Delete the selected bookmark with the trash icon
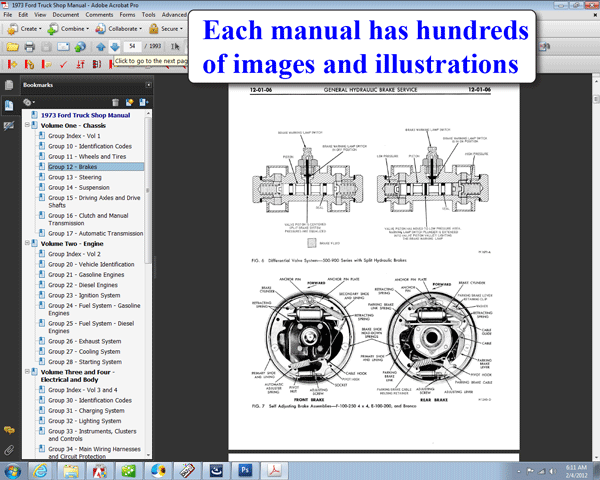Viewport: 600px width, 480px height. (116, 102)
